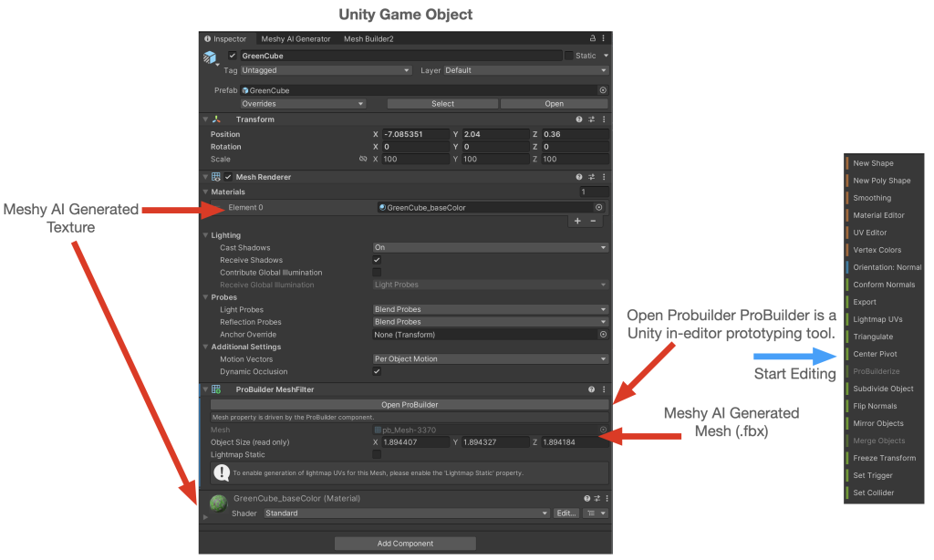934x560 pixels.
Task: Remove material element with minus icon
Action: (x=593, y=221)
